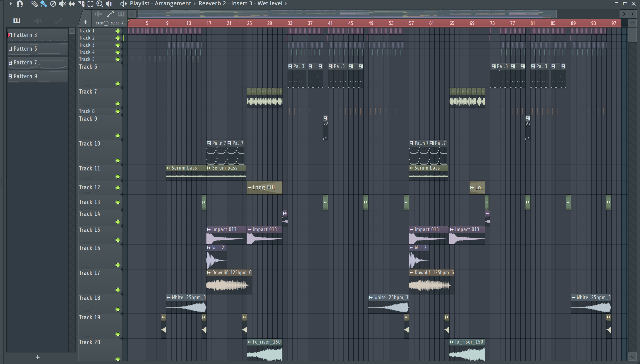
Task: Toggle the SLIDE option
Action: coord(122,23)
